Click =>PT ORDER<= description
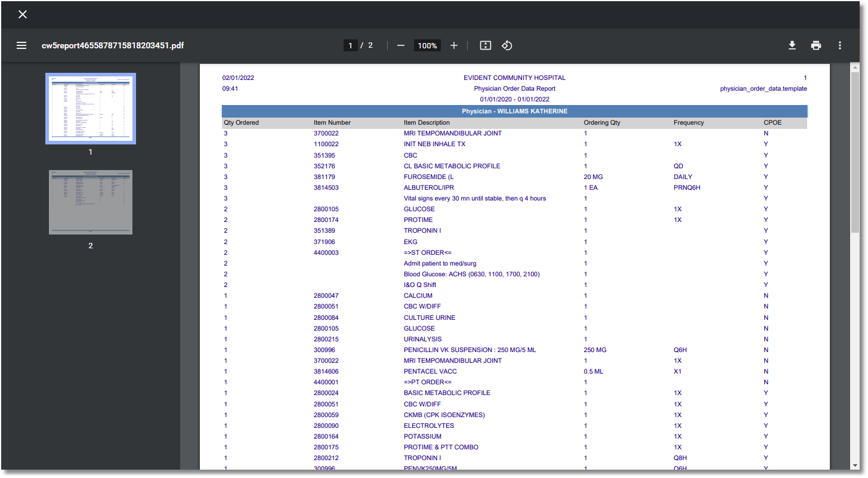The height and width of the screenshot is (478, 868). (x=428, y=382)
